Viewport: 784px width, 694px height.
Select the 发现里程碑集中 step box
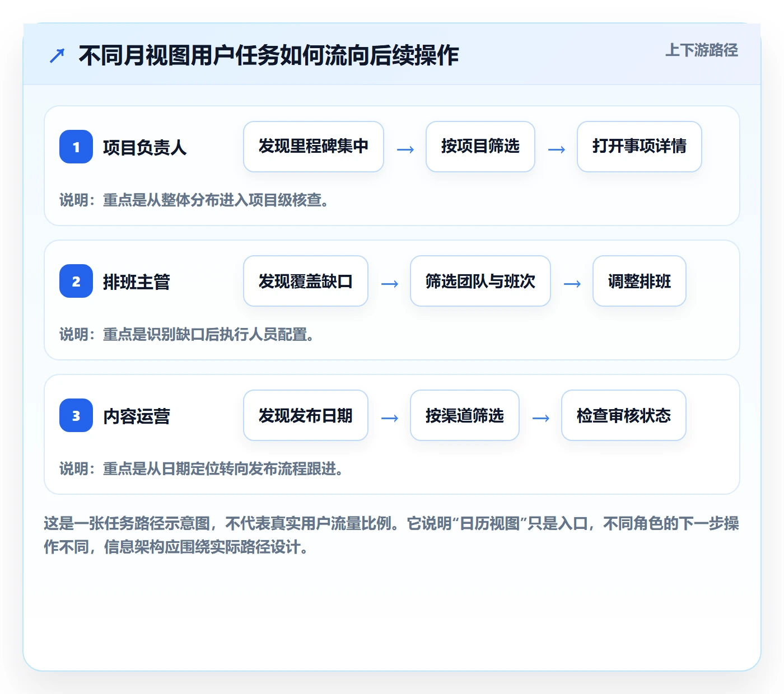314,147
